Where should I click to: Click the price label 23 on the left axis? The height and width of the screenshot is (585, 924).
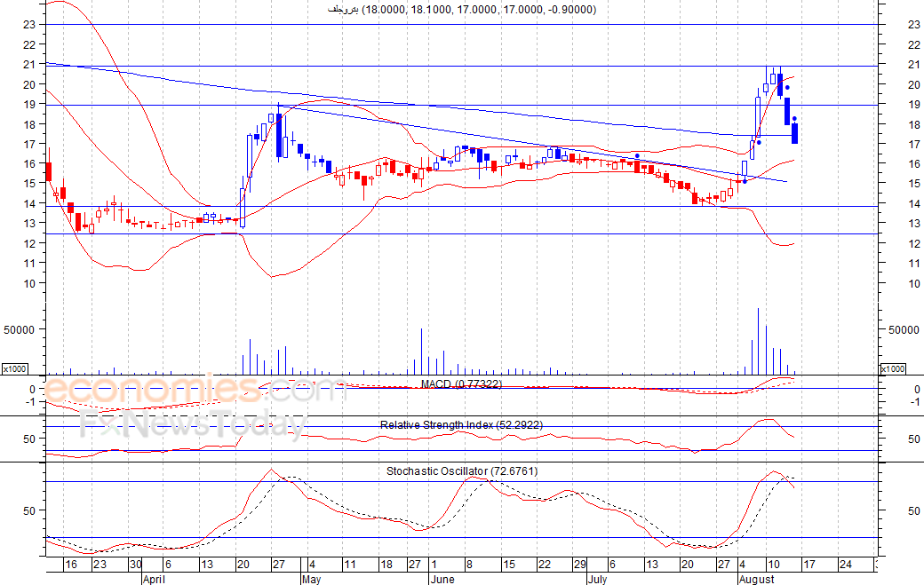pyautogui.click(x=29, y=25)
